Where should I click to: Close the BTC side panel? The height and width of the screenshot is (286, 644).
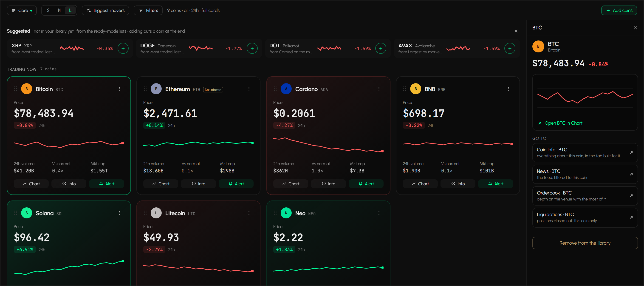(635, 28)
